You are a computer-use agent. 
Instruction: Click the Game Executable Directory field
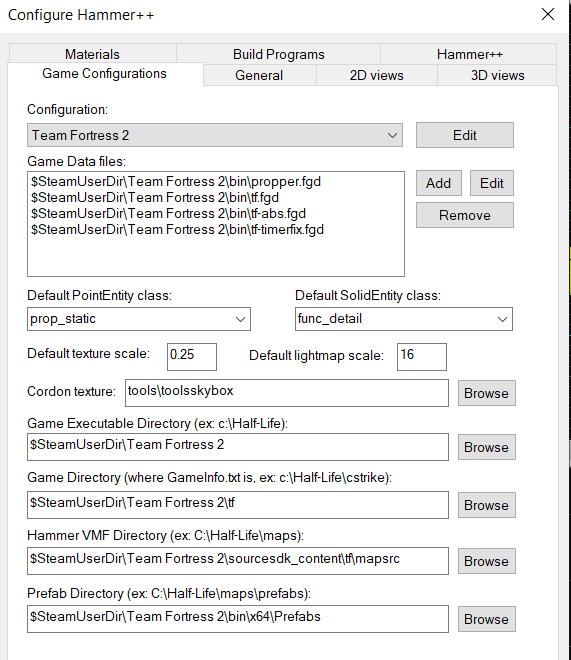pyautogui.click(x=238, y=447)
